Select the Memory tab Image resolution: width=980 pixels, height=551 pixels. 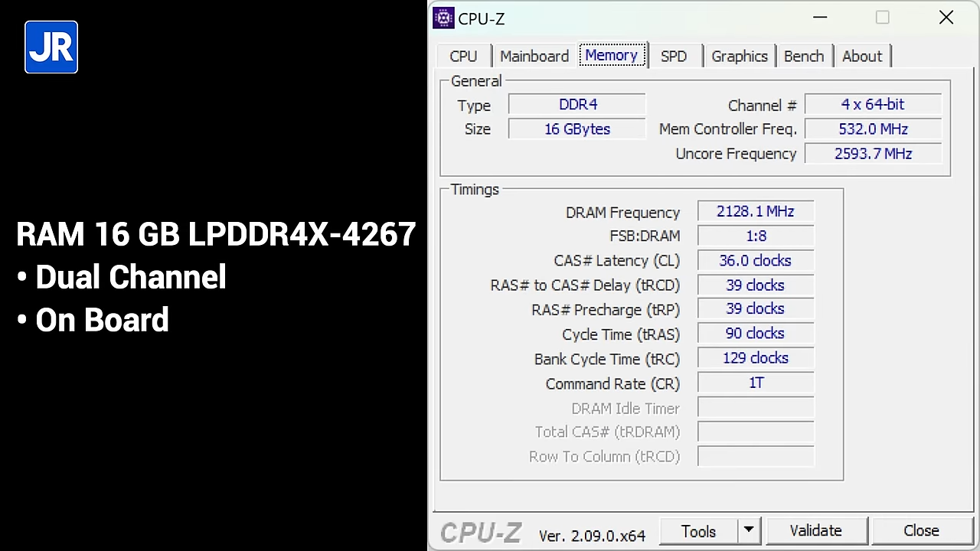pos(611,56)
